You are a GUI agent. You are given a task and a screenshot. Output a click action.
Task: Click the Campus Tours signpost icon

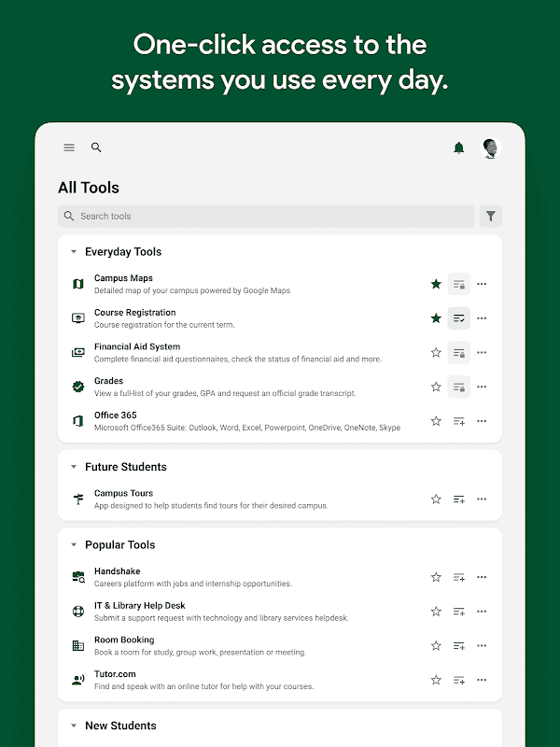[x=78, y=500]
